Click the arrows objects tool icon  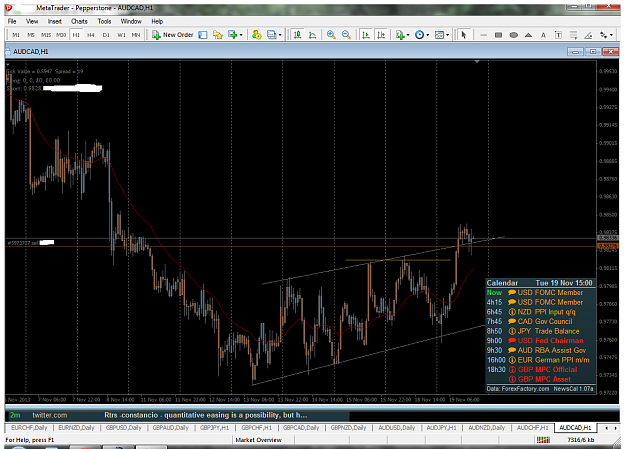coord(603,35)
